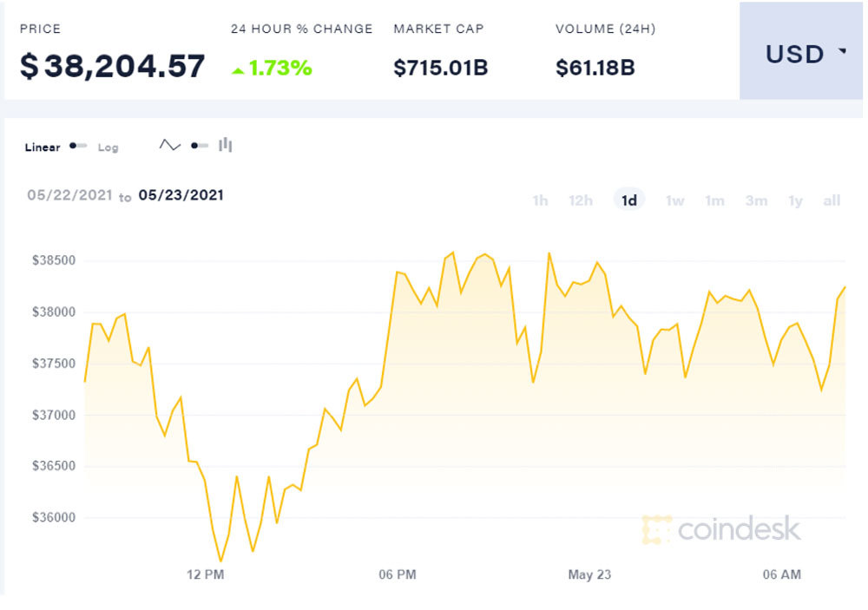The image size is (868, 610).
Task: Select the candlestick chart icon
Action: pyautogui.click(x=226, y=145)
